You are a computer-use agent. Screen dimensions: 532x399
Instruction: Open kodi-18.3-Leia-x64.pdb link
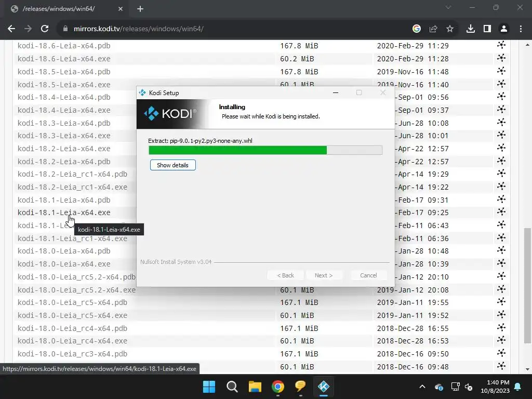(x=64, y=123)
